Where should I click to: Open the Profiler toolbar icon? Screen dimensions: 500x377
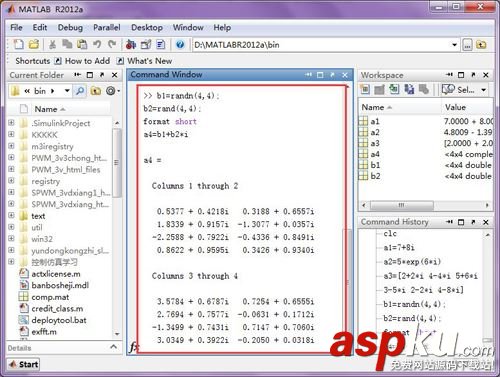(161, 44)
